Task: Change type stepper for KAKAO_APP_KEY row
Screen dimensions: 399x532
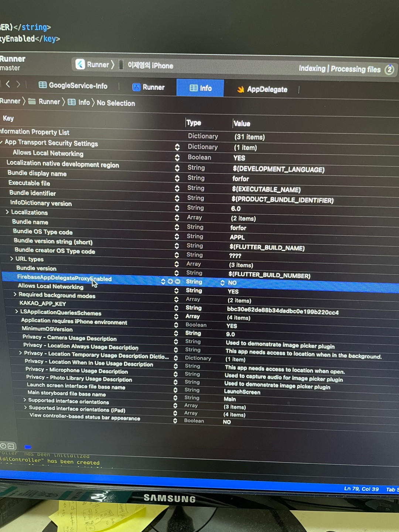Action: point(176,308)
